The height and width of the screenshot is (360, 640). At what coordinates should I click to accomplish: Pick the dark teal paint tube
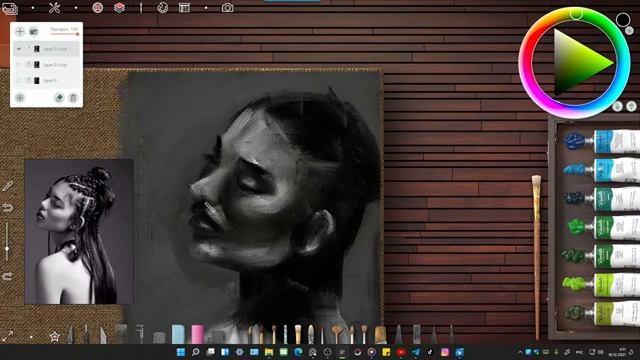coord(601,198)
